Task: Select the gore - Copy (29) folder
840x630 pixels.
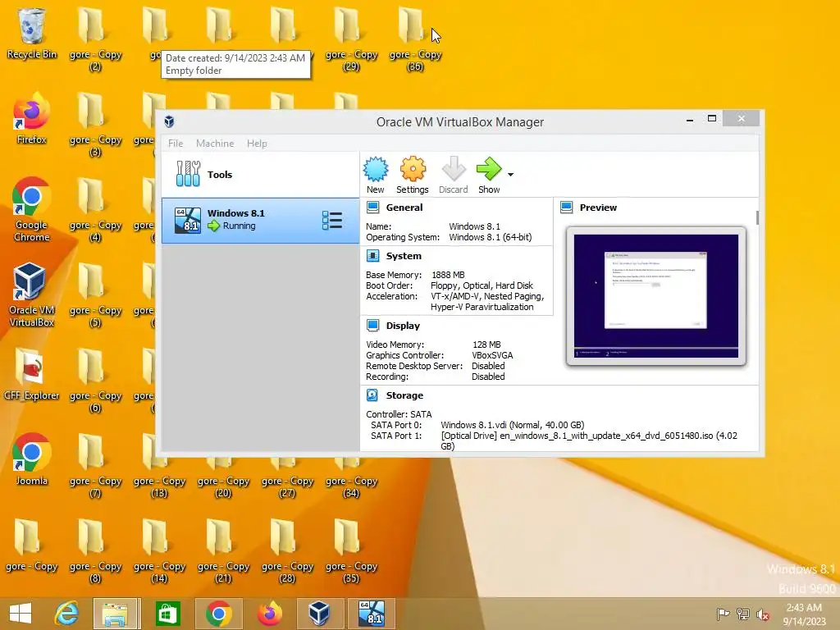Action: pyautogui.click(x=351, y=39)
